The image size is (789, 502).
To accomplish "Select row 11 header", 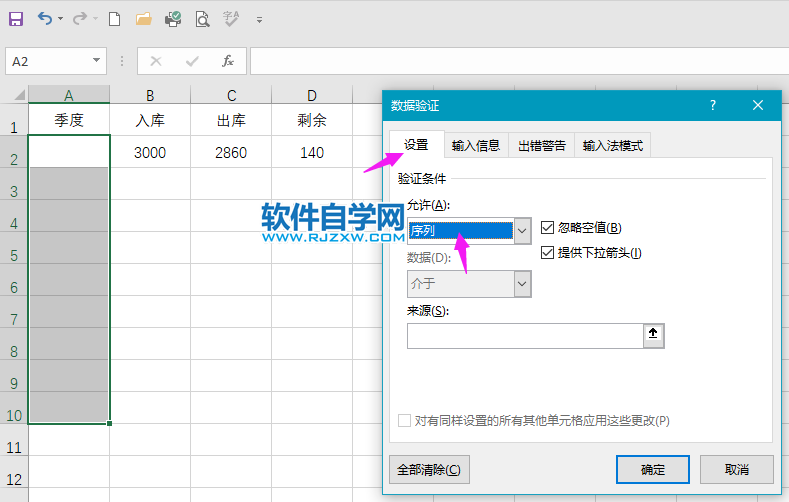I will [x=14, y=441].
